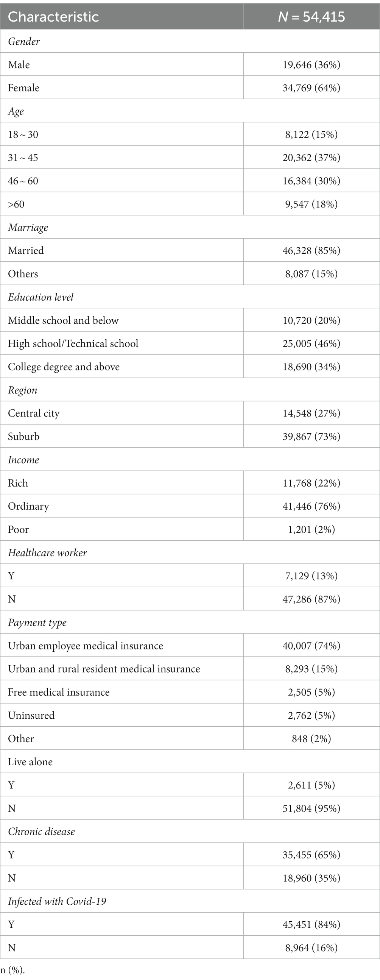This screenshot has width=380, height=980.
Task: Select the Married row label
Action: coord(26,250)
